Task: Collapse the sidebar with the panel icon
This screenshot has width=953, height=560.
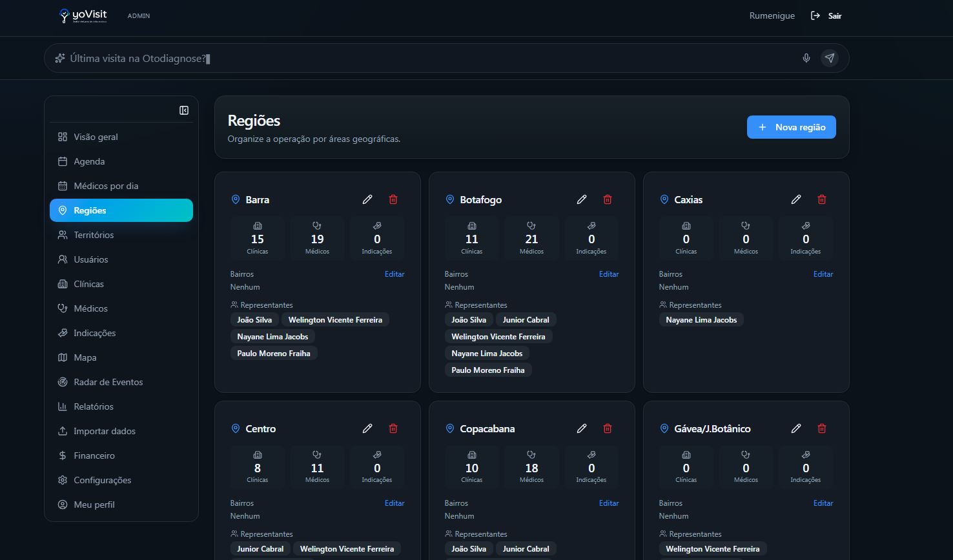Action: coord(184,110)
